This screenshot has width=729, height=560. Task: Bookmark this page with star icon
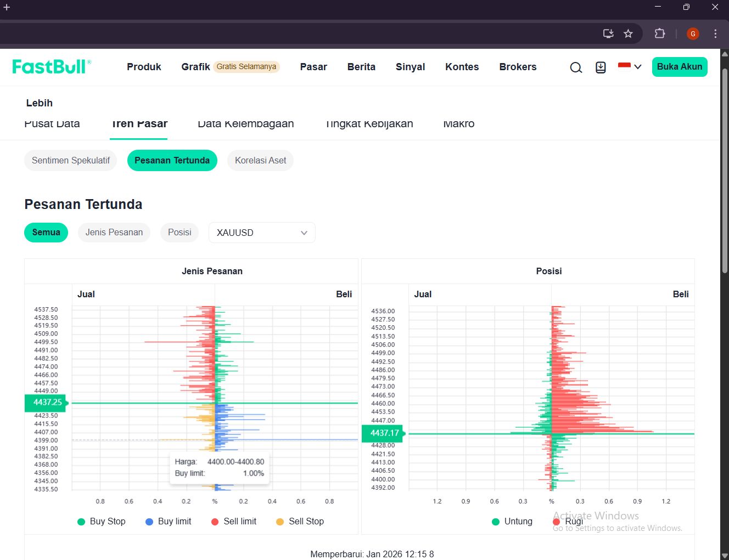(628, 34)
